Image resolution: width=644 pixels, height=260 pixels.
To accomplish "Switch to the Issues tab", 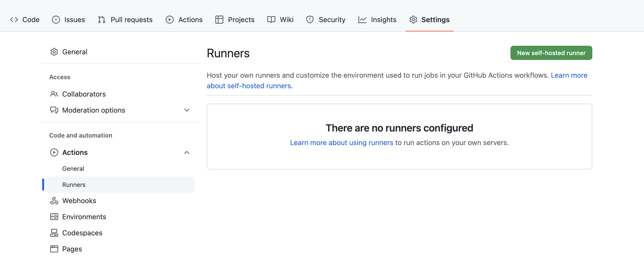I will coord(68,20).
